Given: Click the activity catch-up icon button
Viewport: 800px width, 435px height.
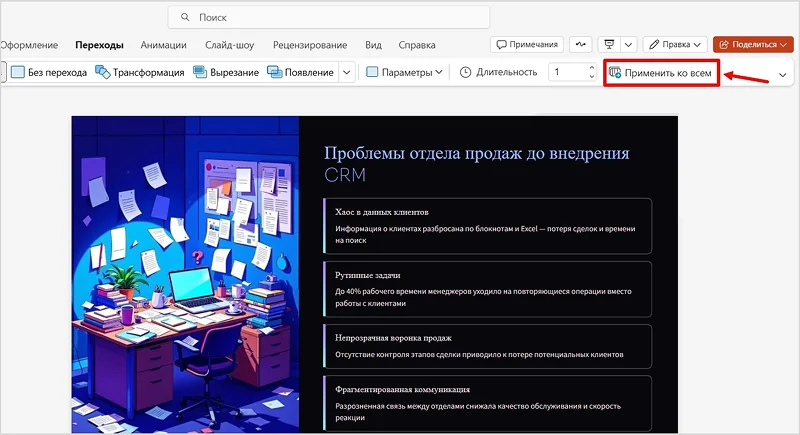Looking at the screenshot, I should [581, 44].
